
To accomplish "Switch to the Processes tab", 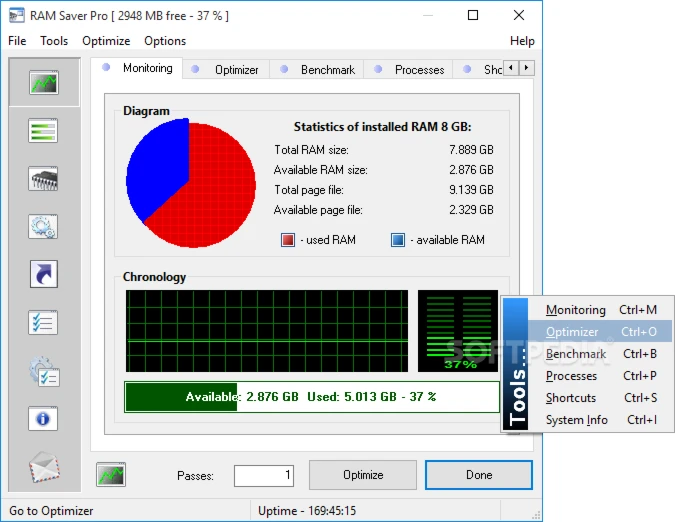I will pyautogui.click(x=419, y=70).
